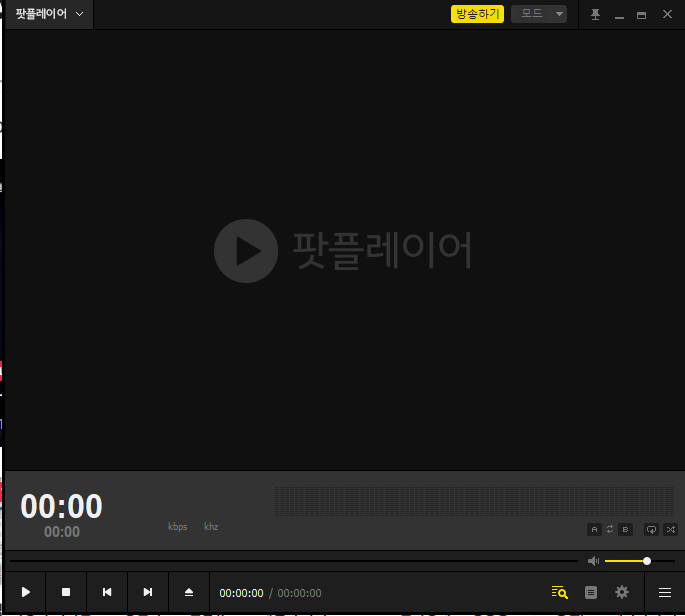685x616 pixels.
Task: Close the PotPlayer window
Action: (x=667, y=14)
